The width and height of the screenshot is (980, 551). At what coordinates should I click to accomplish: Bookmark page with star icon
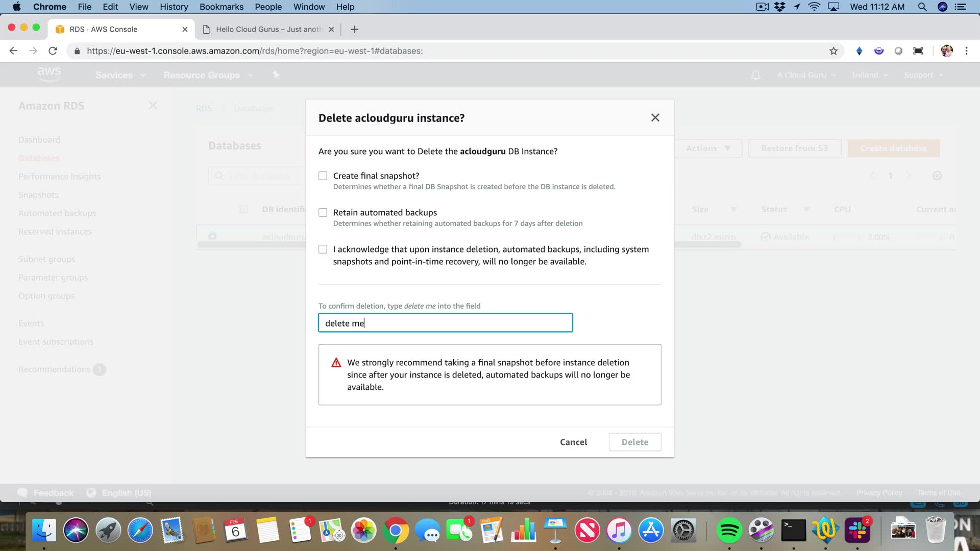833,51
